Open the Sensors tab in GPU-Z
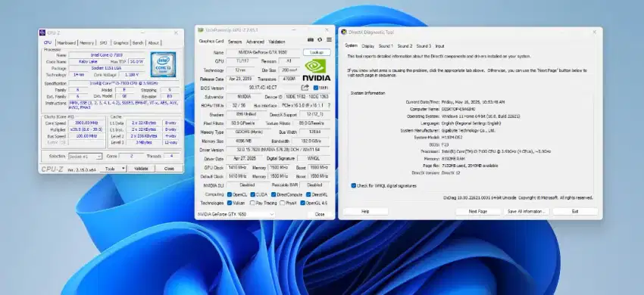Viewport: 644px width, 295px height. click(x=235, y=42)
